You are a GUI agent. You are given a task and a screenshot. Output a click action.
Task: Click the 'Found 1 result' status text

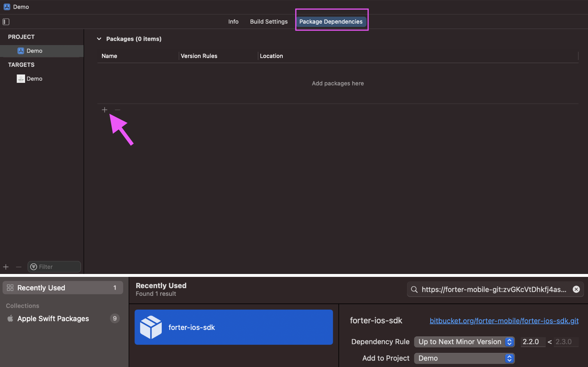click(156, 294)
